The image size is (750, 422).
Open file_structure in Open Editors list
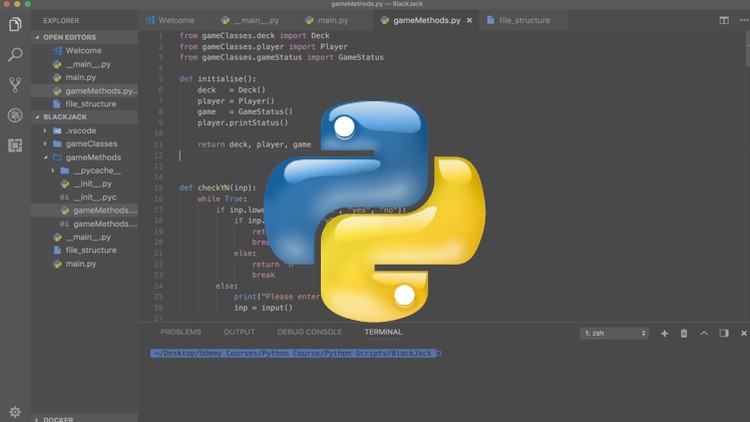(85, 104)
